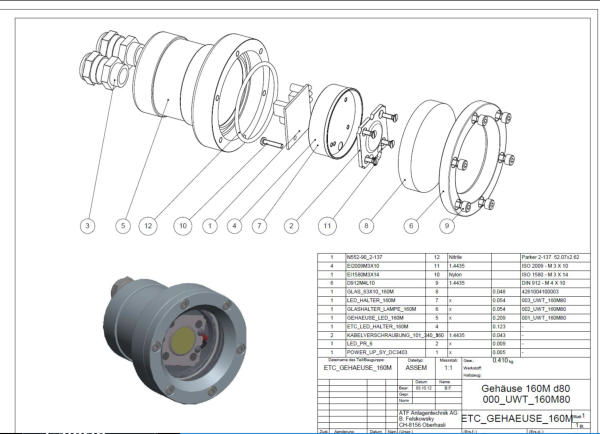Click the 'CH-8156 Oberhasli' address line

(422, 425)
